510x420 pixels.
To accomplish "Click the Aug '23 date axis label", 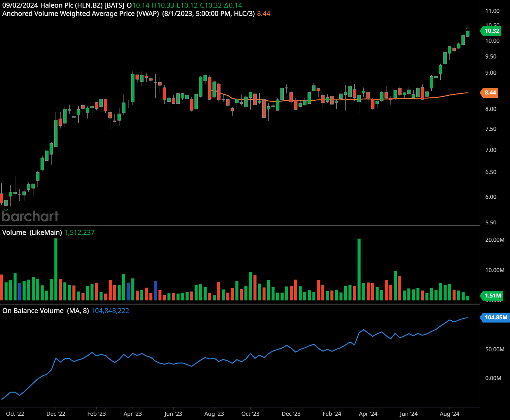I will point(214,414).
